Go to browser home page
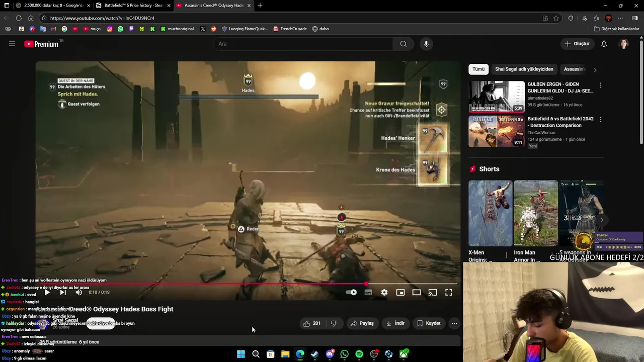The height and width of the screenshot is (362, 644). 31,18
